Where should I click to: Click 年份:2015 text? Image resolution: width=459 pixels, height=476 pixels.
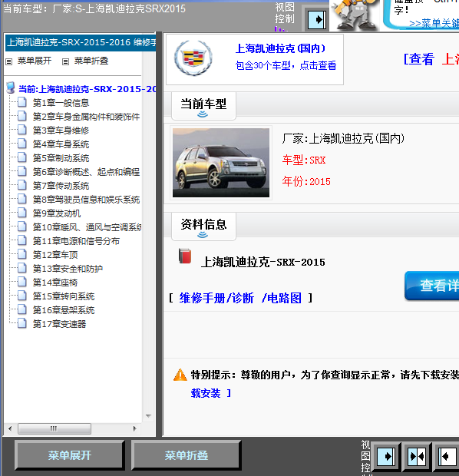[x=306, y=181]
